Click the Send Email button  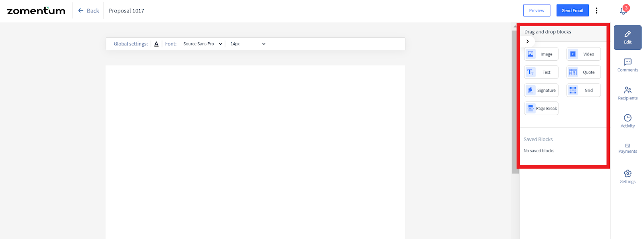pyautogui.click(x=572, y=10)
